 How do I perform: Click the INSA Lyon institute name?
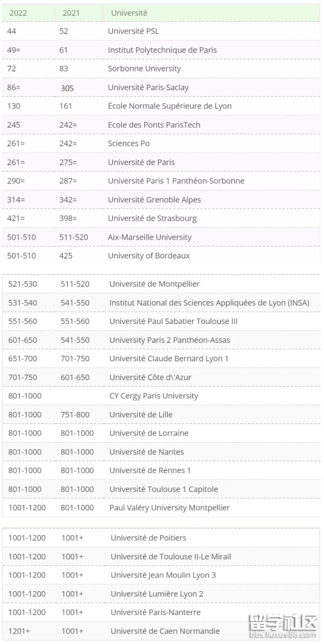(209, 303)
